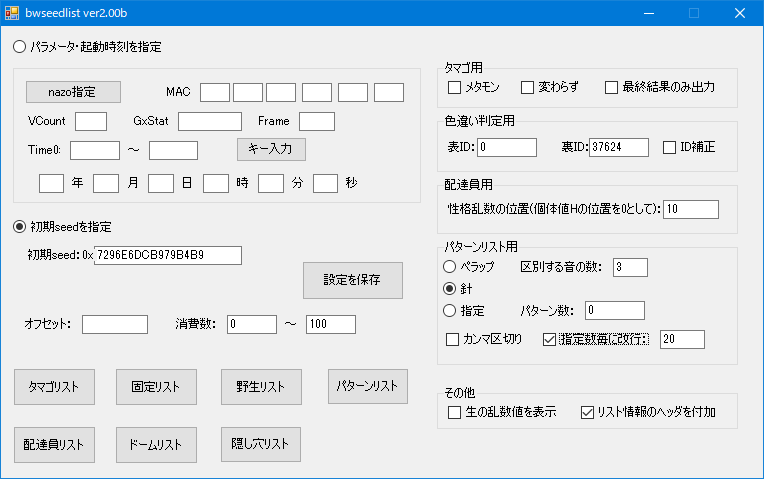Screen dimensions: 764x479
Task: Focus the 日 (day) input field
Action: (161, 184)
